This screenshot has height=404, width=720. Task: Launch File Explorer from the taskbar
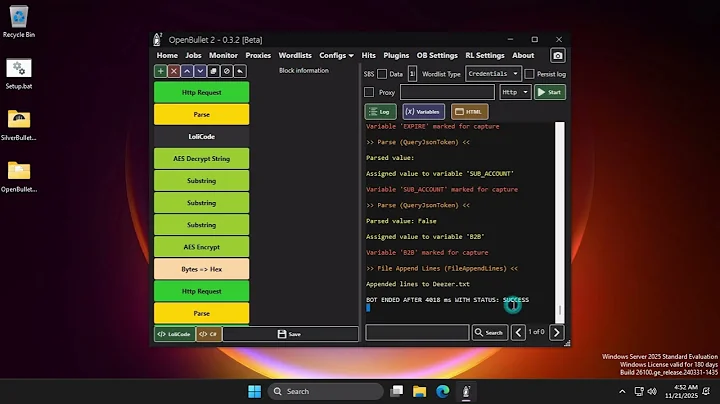[419, 392]
